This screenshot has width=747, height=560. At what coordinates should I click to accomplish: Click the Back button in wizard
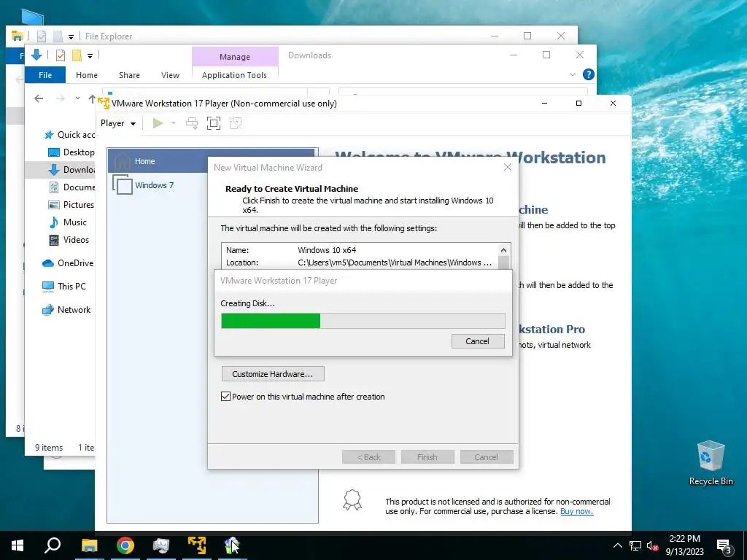tap(368, 457)
